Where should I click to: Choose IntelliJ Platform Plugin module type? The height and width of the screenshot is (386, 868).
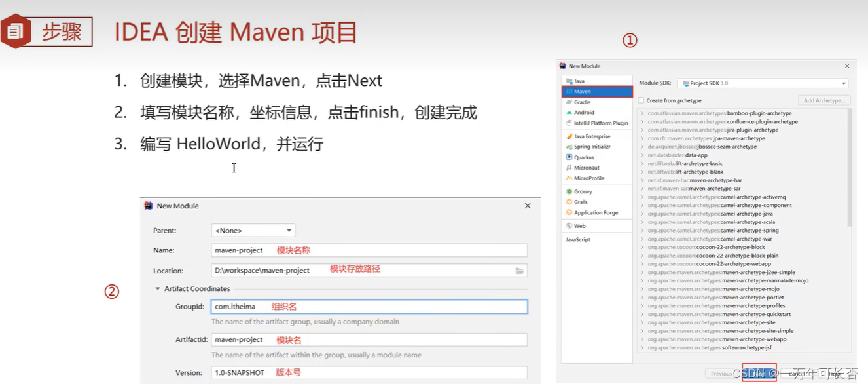(596, 123)
